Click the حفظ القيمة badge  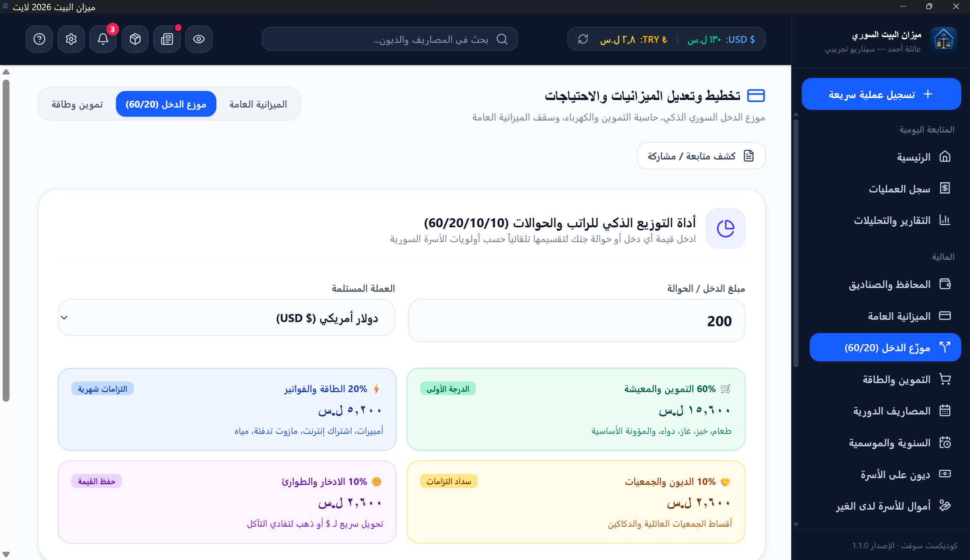pos(97,481)
